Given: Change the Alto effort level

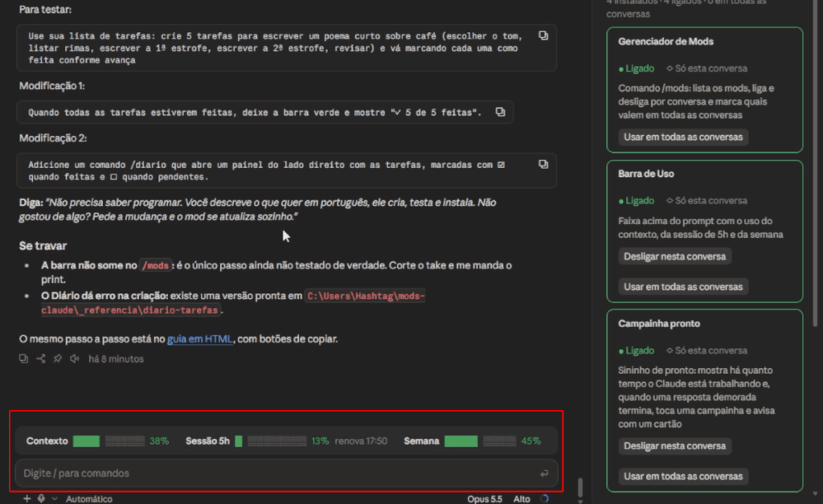Looking at the screenshot, I should pyautogui.click(x=521, y=498).
